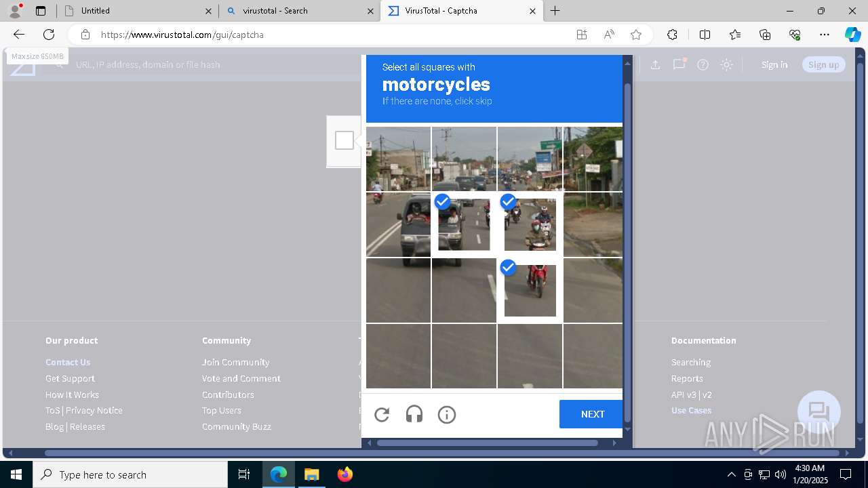Open Reports documentation link

click(x=687, y=378)
